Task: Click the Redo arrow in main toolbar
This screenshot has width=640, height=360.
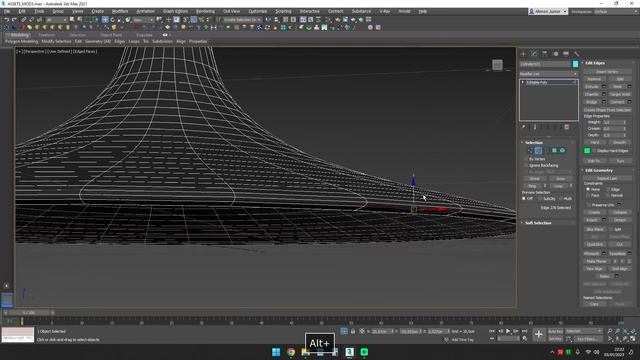Action: coord(14,20)
